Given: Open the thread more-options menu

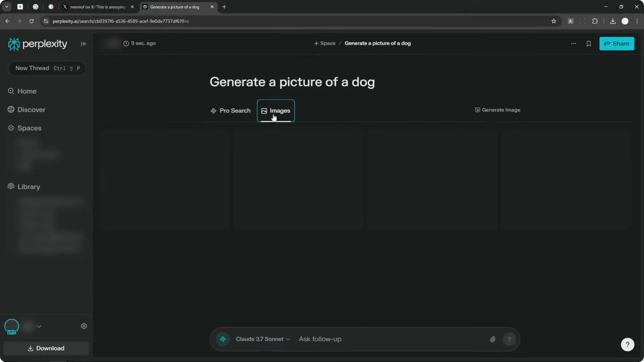Looking at the screenshot, I should (574, 44).
